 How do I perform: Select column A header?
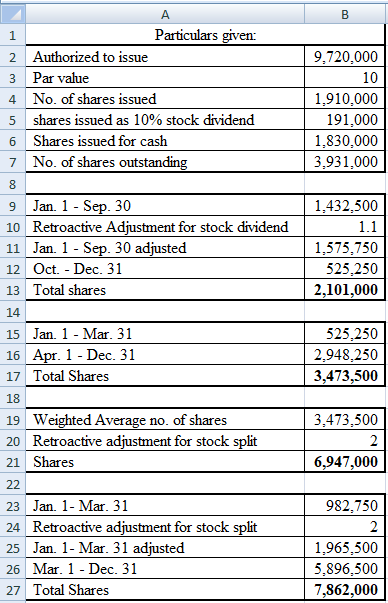tap(165, 14)
